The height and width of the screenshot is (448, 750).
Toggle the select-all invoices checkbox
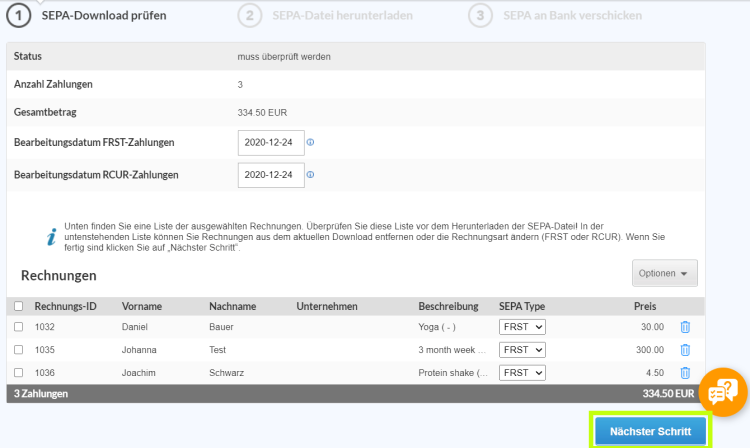[18, 306]
